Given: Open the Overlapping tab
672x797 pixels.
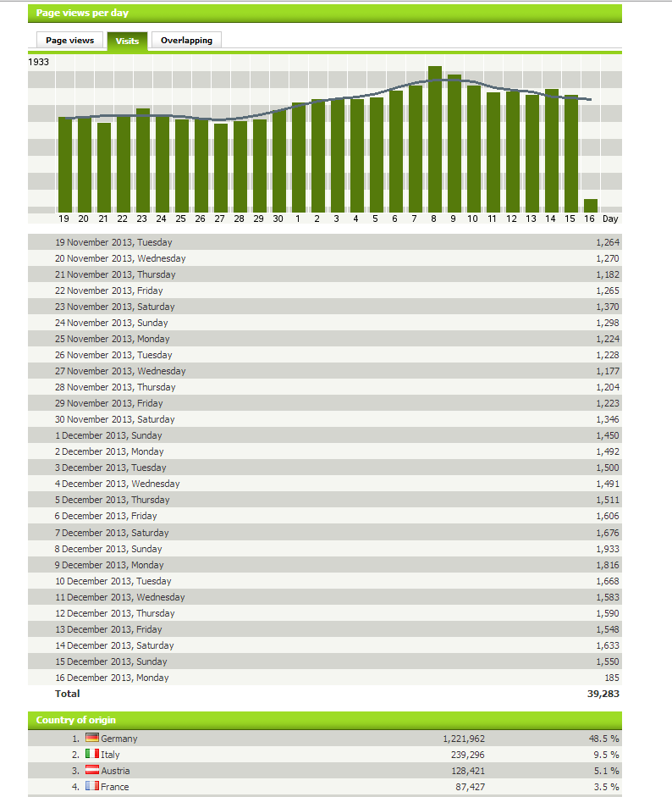Looking at the screenshot, I should tap(186, 40).
